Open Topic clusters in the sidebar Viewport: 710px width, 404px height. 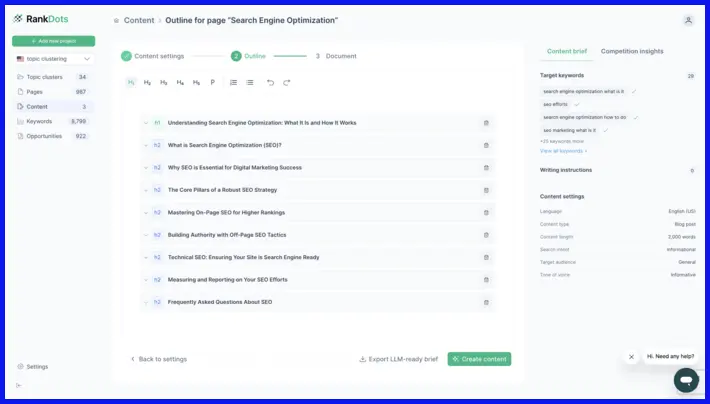click(x=53, y=77)
